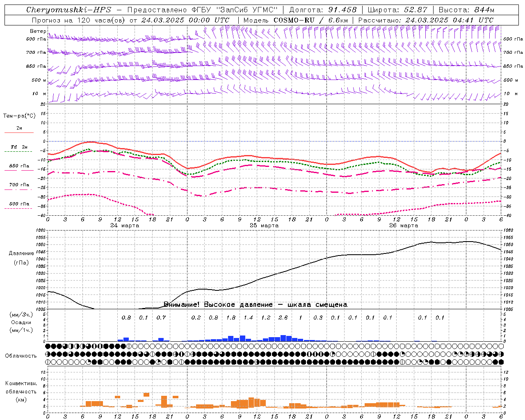Image resolution: width=525 pixels, height=420 pixels.
Task: Click the Давление panel label
Action: pyautogui.click(x=21, y=253)
